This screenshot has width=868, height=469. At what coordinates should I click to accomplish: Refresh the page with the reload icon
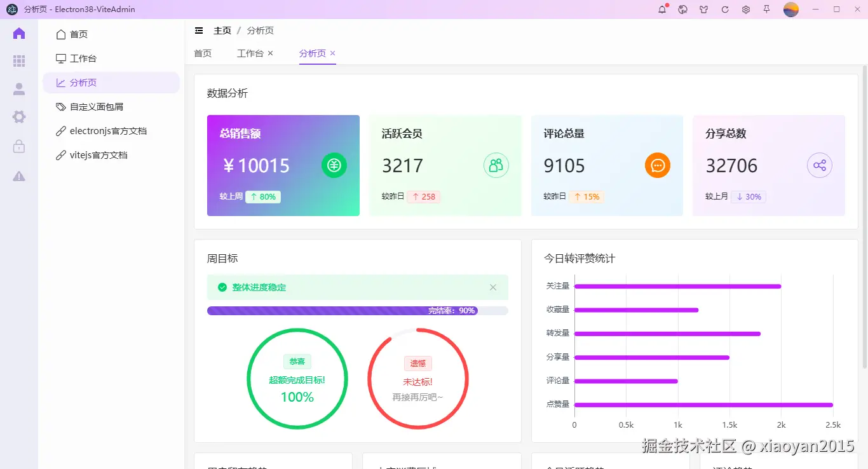(724, 10)
